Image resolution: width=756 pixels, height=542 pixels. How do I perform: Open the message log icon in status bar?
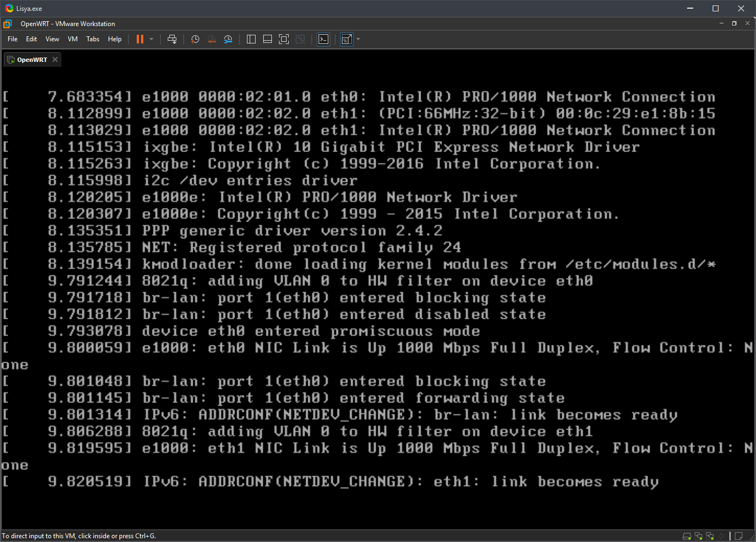click(x=739, y=536)
